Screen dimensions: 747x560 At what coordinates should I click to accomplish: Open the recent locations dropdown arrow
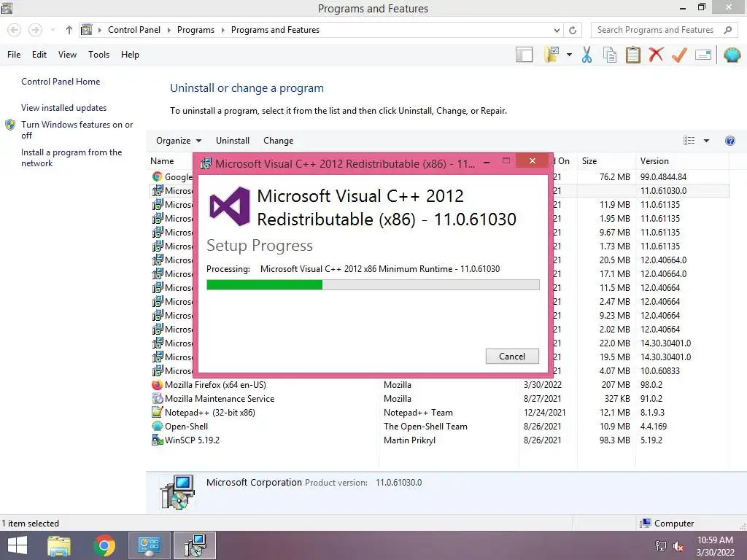click(53, 30)
